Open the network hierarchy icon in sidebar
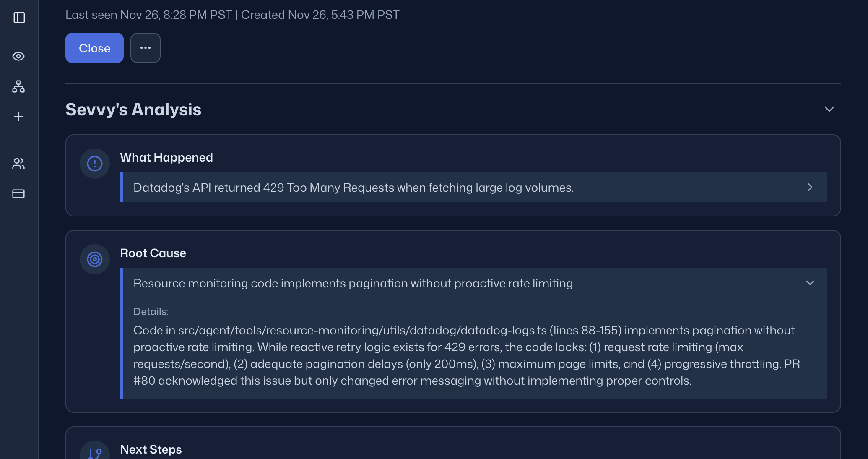The height and width of the screenshot is (459, 868). 18,86
